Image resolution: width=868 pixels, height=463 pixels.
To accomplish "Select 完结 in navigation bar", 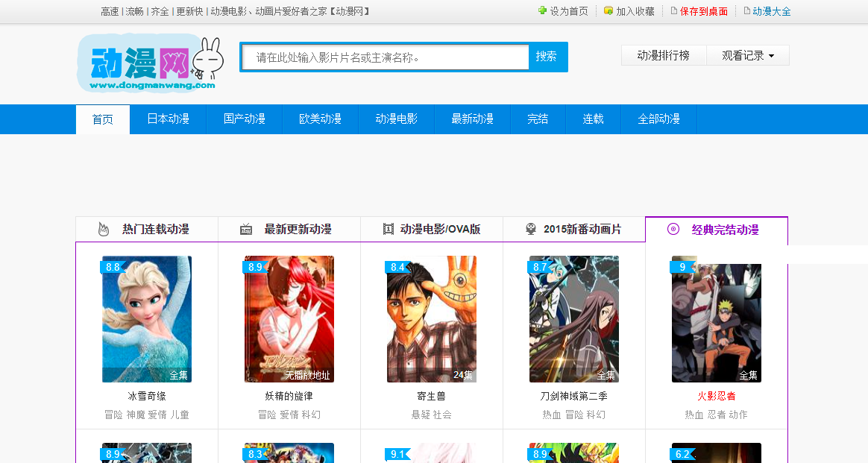I will tap(538, 119).
